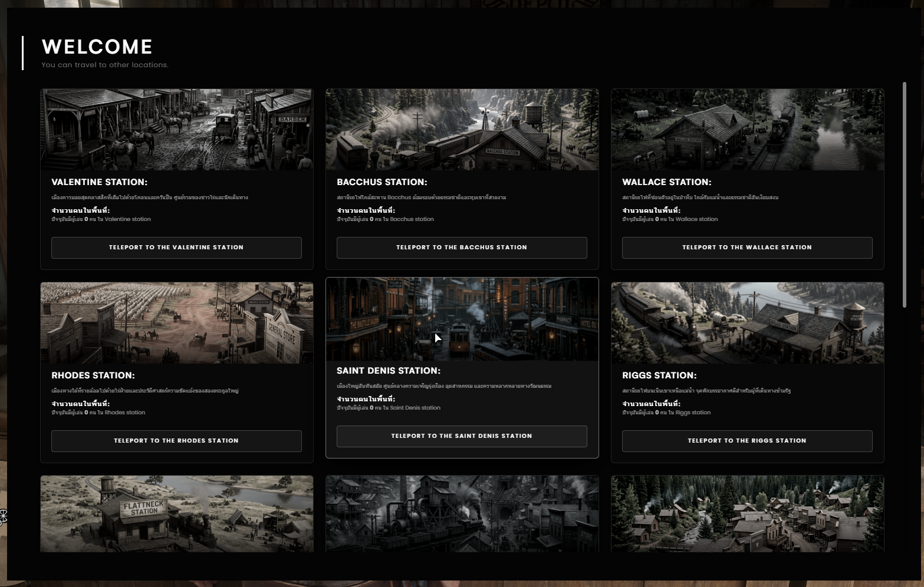Select the player count line for Wallace station

[670, 219]
